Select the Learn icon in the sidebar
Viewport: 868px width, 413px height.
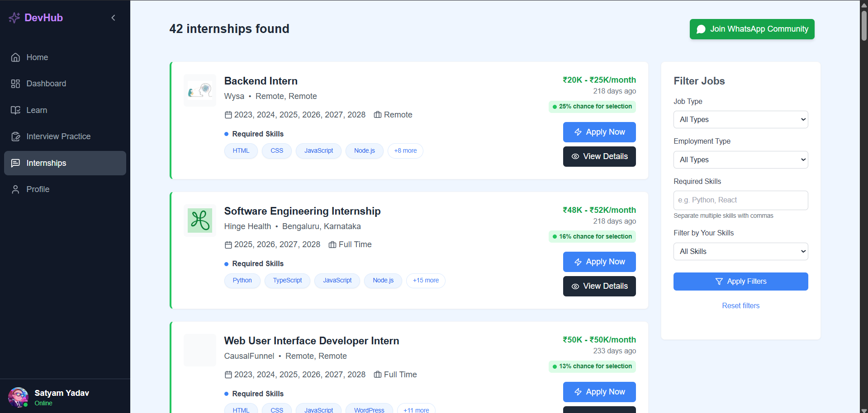click(x=15, y=110)
